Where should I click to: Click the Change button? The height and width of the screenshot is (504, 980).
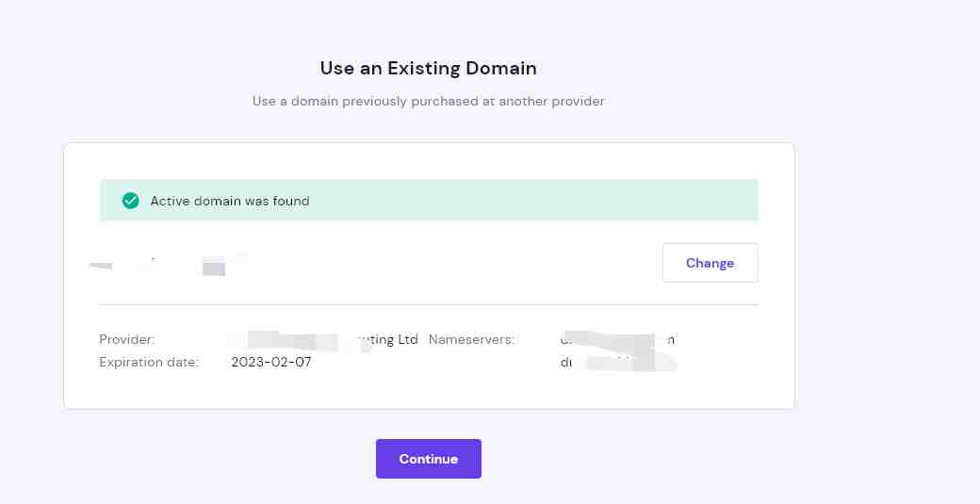(710, 263)
